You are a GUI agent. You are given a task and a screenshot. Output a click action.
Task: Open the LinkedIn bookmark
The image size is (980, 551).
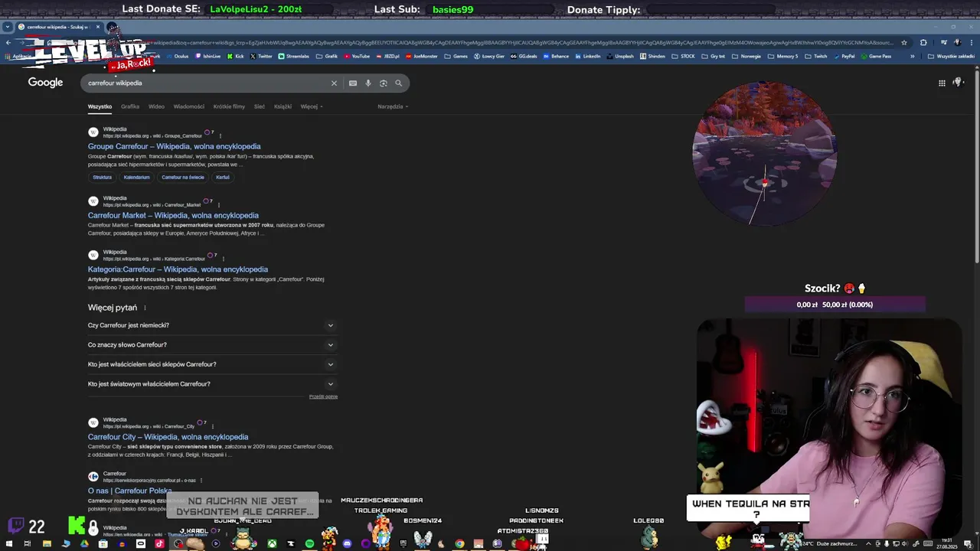coord(588,56)
